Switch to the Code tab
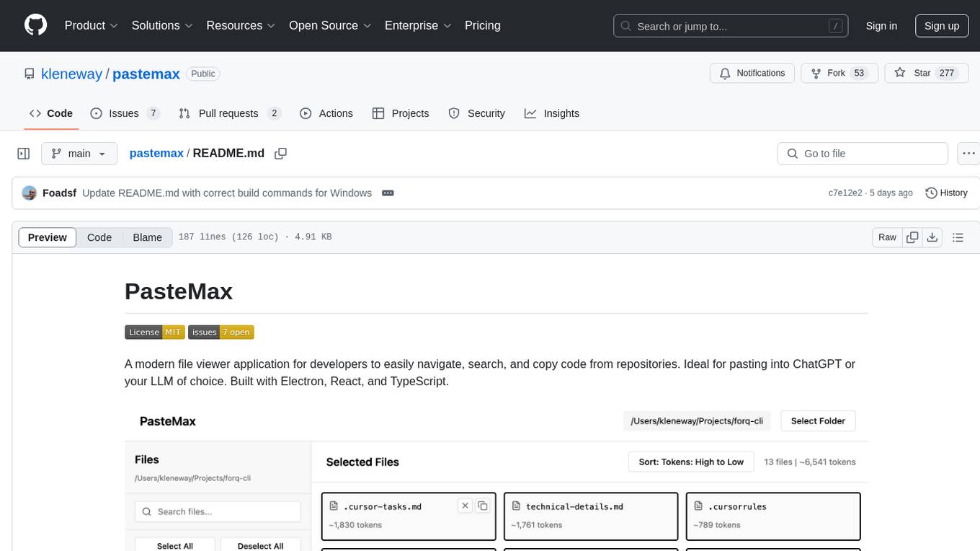The height and width of the screenshot is (551, 980). click(51, 113)
